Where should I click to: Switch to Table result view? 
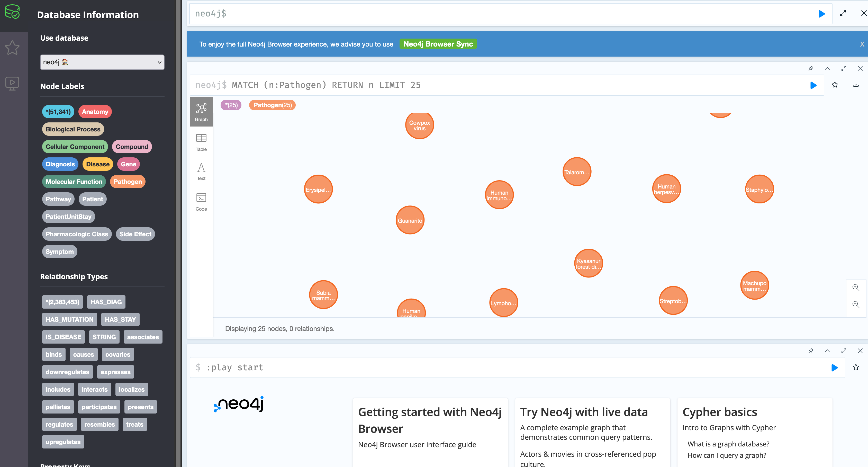201,142
